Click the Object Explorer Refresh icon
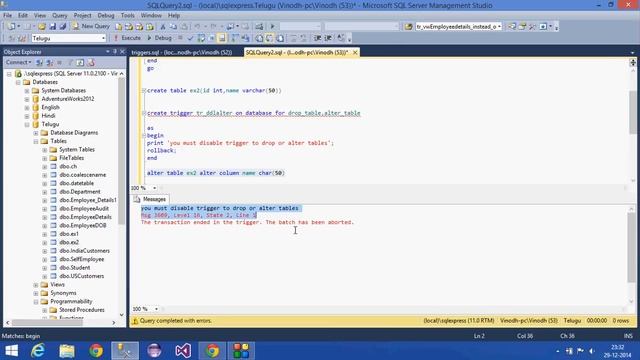This screenshot has height=360, width=640. click(80, 62)
